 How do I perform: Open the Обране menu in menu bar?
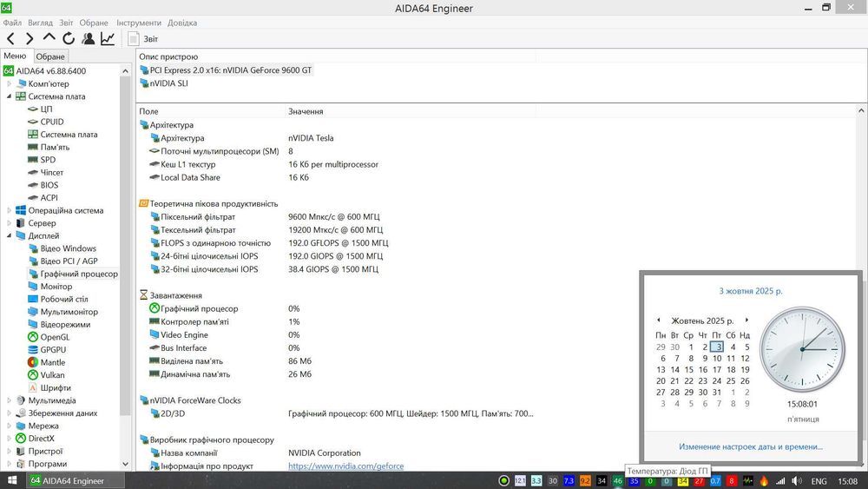click(x=94, y=23)
